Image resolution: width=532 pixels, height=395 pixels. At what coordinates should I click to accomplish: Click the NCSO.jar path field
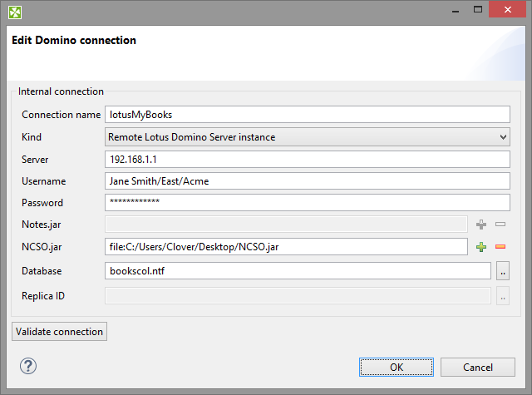coord(286,246)
